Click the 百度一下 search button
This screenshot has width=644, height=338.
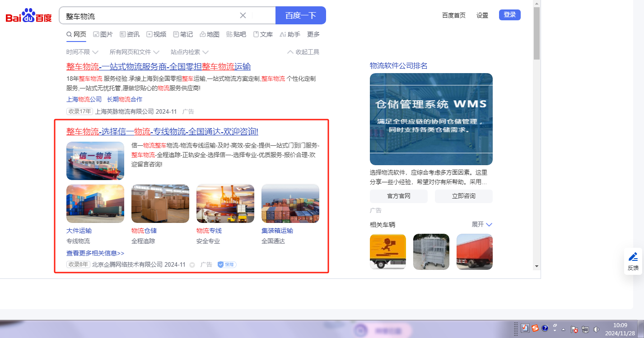(301, 15)
